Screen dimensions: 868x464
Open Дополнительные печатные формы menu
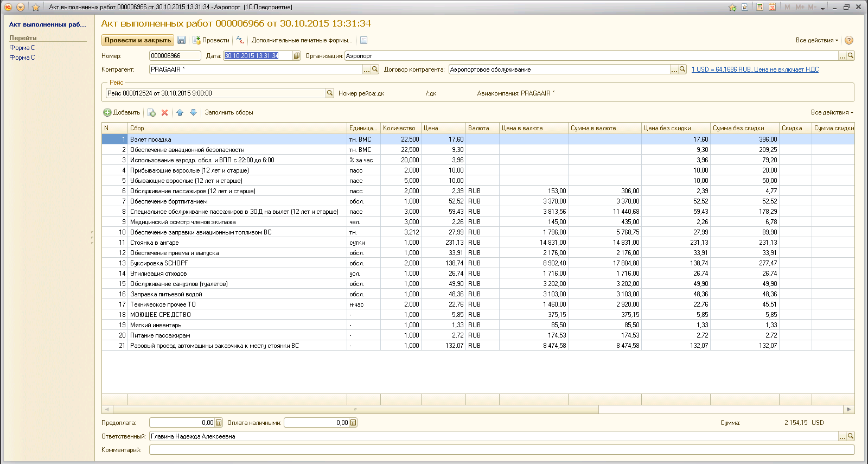click(302, 40)
